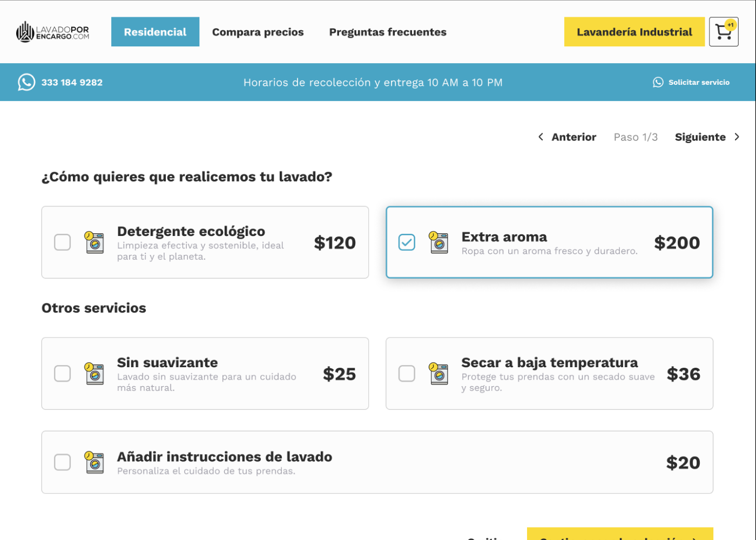The image size is (756, 540).
Task: Click washing machine icon for Sin suavizante
Action: (x=94, y=374)
